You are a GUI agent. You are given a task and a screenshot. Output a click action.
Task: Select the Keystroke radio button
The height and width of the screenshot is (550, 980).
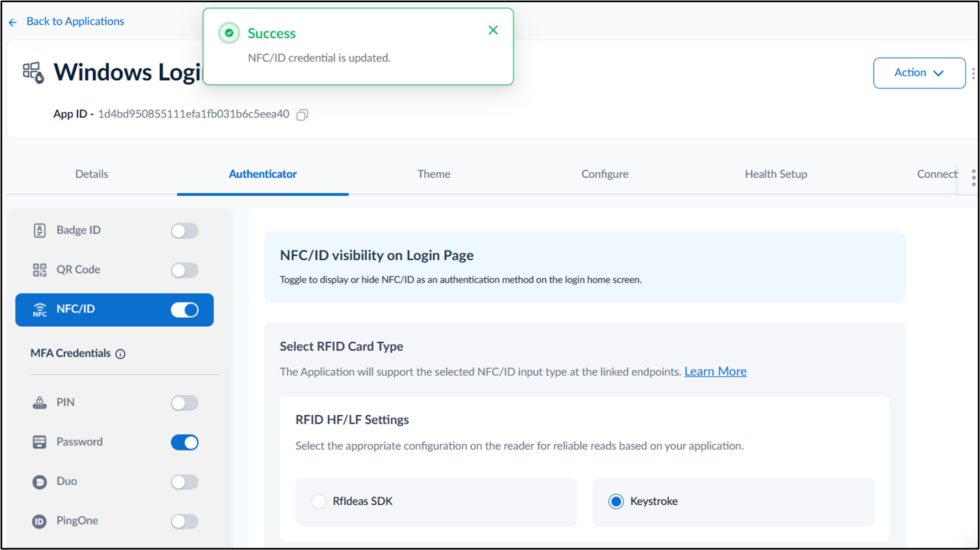[x=616, y=501]
